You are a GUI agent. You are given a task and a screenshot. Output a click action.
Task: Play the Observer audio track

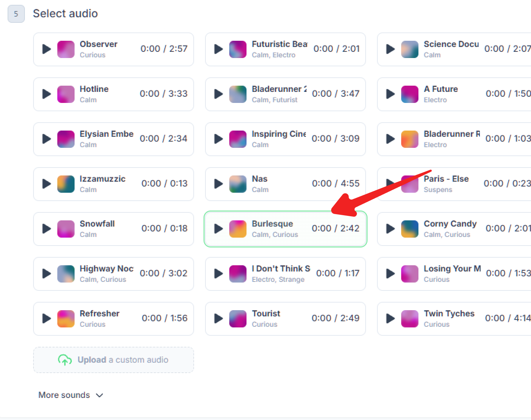(46, 49)
